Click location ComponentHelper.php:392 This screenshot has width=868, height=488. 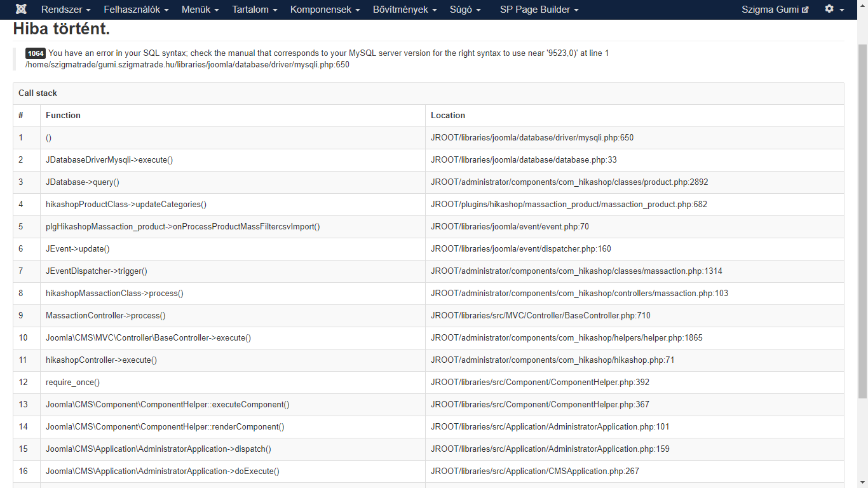(540, 382)
